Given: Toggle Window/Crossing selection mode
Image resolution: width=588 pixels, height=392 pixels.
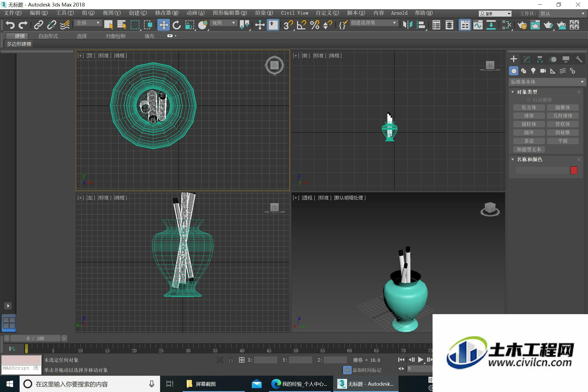Looking at the screenshot, I should coord(148,25).
